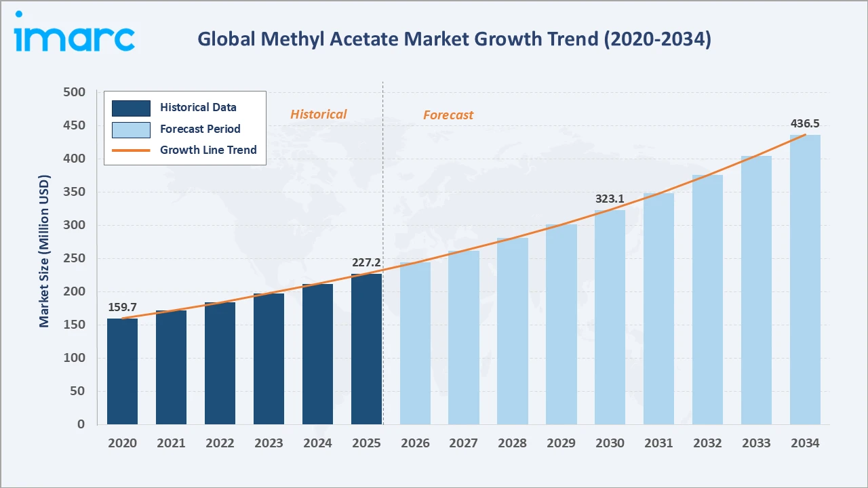Click the 2031 x-axis label
The height and width of the screenshot is (488, 868).
click(x=658, y=443)
